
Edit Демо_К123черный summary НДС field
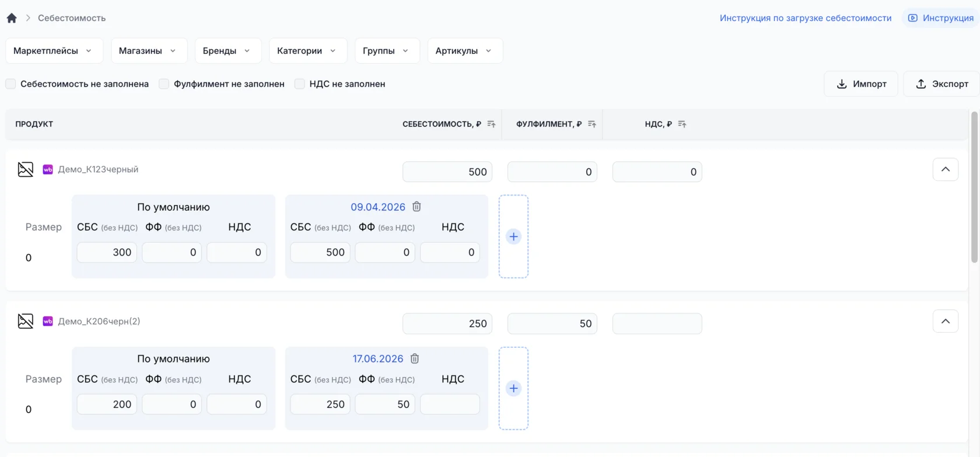pyautogui.click(x=657, y=172)
